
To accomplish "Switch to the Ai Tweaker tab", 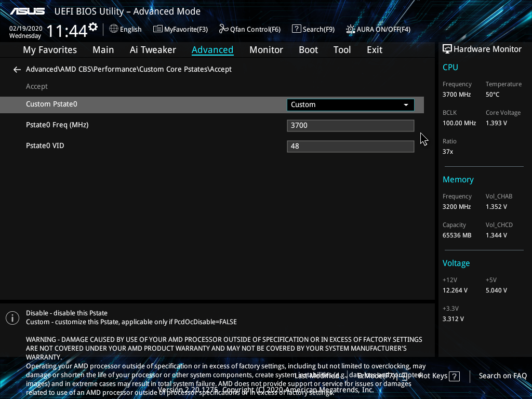I will (x=153, y=50).
